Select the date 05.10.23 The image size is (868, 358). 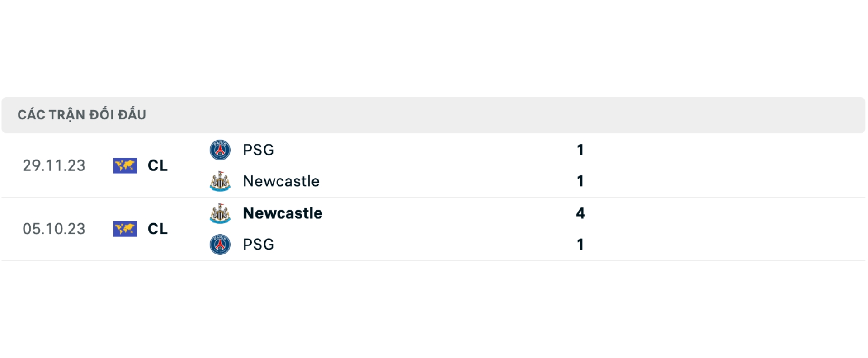54,229
